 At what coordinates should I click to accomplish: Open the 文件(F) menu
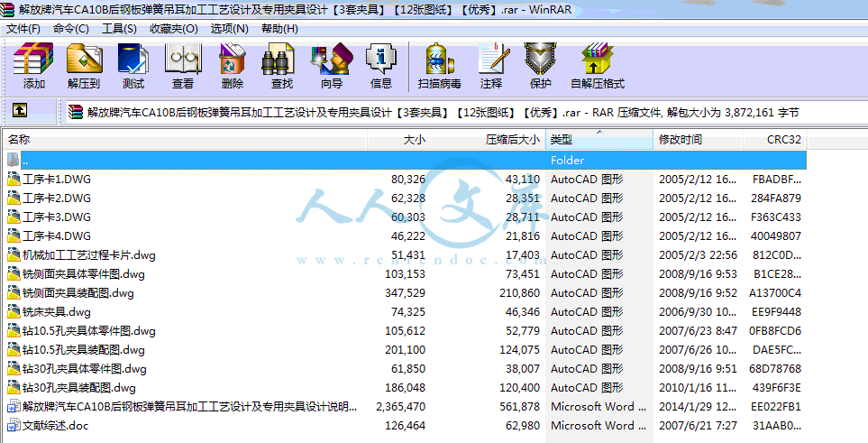click(23, 29)
